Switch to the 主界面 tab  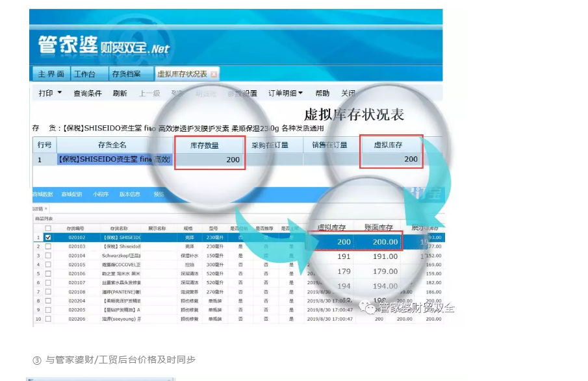click(x=51, y=74)
